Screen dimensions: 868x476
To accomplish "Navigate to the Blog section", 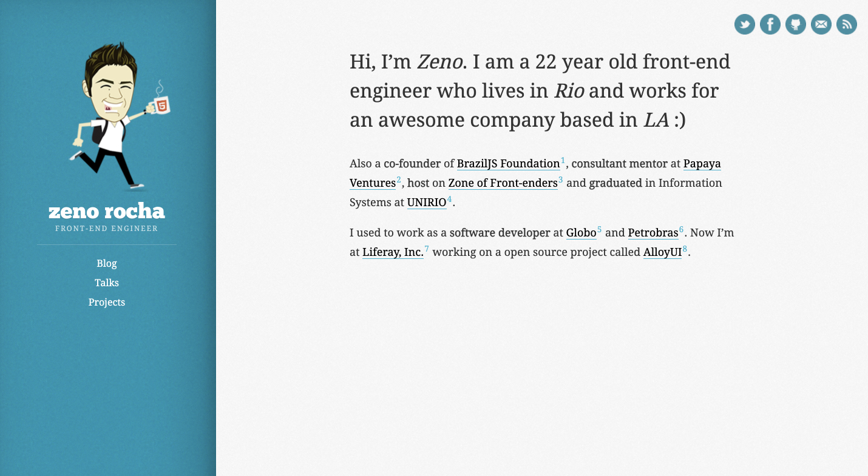I will pos(106,263).
